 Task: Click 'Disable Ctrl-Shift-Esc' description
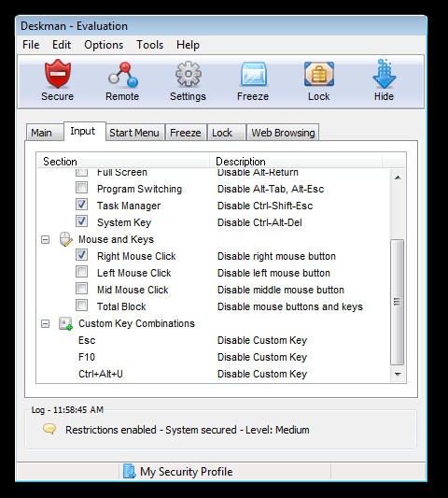[x=265, y=206]
